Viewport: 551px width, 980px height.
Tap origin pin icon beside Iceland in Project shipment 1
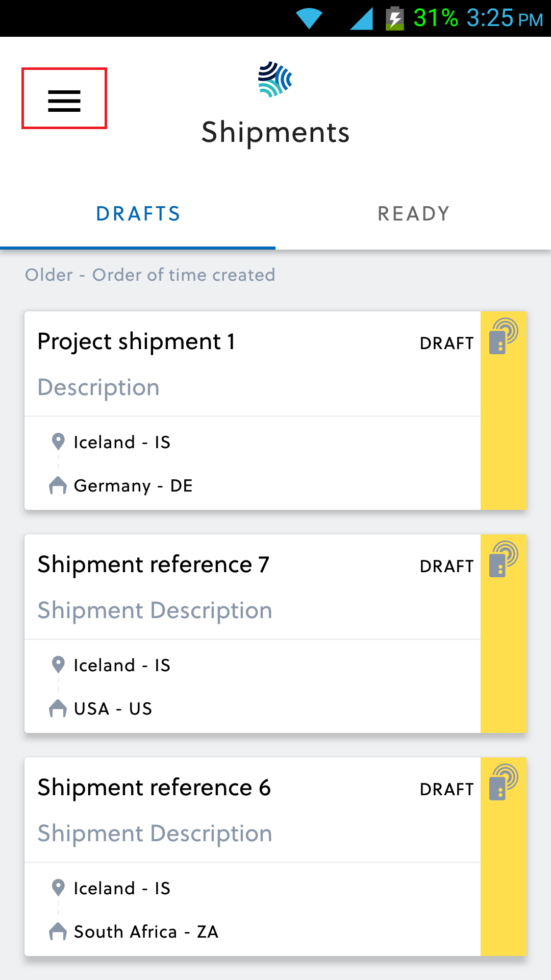(58, 442)
